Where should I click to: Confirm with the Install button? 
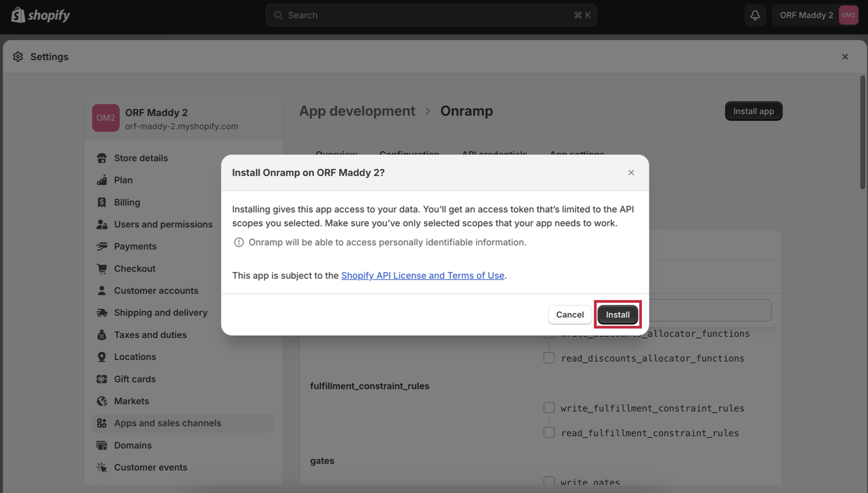coord(618,314)
